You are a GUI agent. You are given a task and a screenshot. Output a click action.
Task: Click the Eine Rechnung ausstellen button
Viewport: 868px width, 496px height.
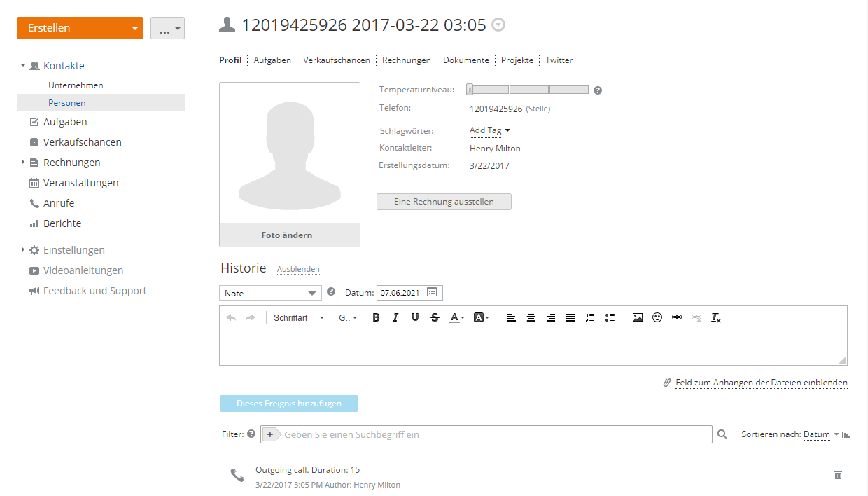pos(444,202)
